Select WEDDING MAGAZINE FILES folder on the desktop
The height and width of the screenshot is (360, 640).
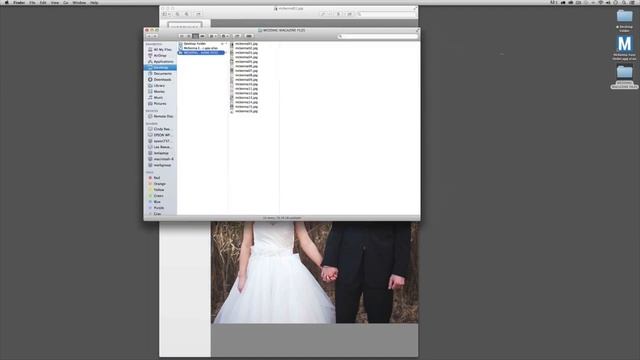click(624, 73)
